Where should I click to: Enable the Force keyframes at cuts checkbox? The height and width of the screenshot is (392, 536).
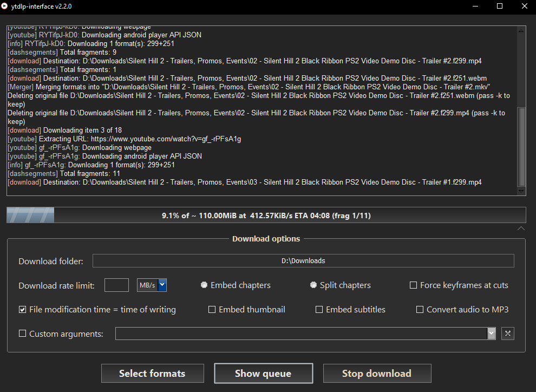tap(413, 285)
